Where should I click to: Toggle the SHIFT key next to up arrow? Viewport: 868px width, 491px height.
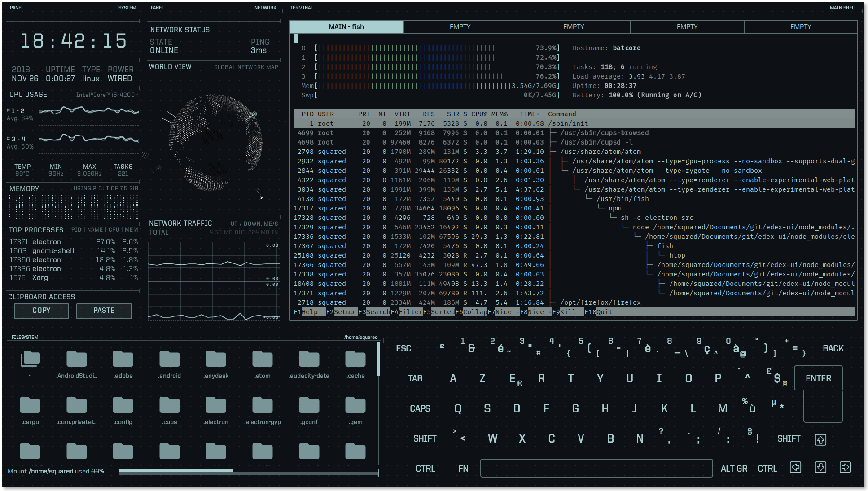789,438
